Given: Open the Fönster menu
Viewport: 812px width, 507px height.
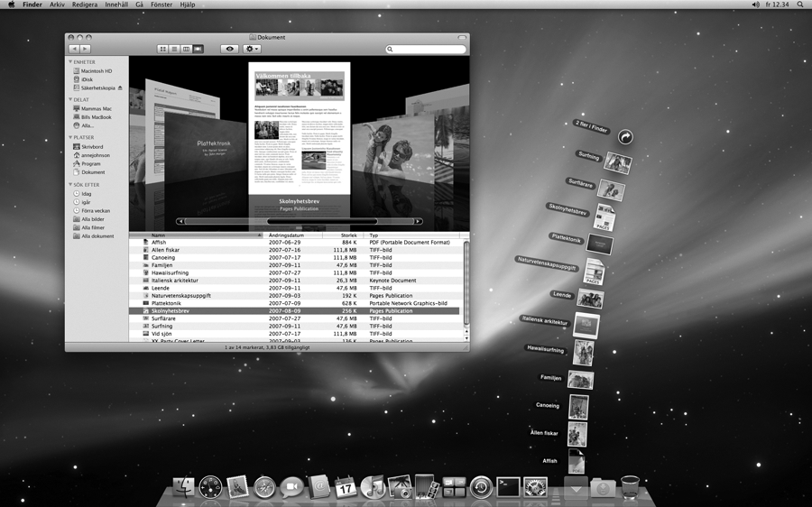Looking at the screenshot, I should [161, 5].
